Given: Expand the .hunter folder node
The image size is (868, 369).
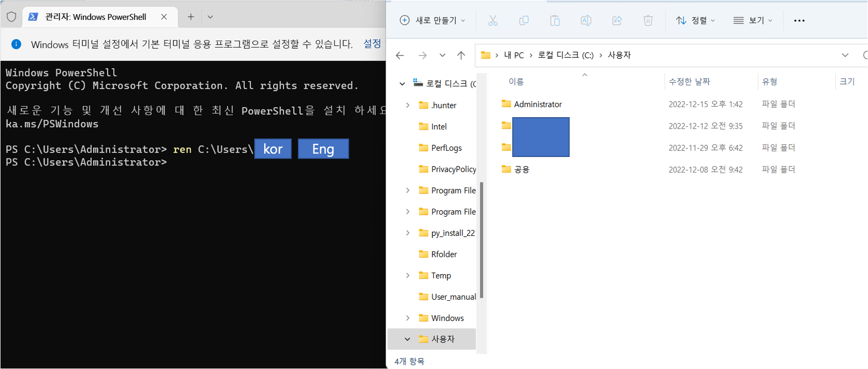Looking at the screenshot, I should click(x=407, y=105).
